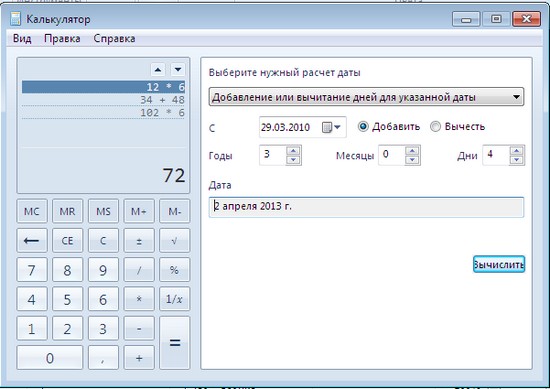The width and height of the screenshot is (550, 389).
Task: Click the digit 3 key on keypad
Action: [x=103, y=328]
